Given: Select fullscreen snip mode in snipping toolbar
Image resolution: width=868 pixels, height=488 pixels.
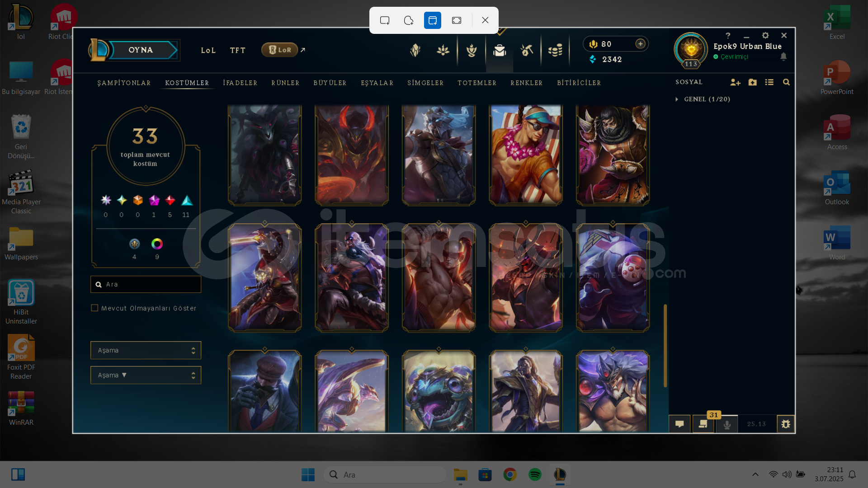Looking at the screenshot, I should [457, 20].
